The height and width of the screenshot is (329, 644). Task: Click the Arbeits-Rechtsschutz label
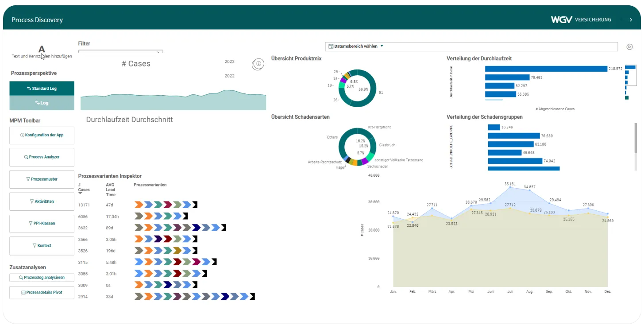[325, 162]
